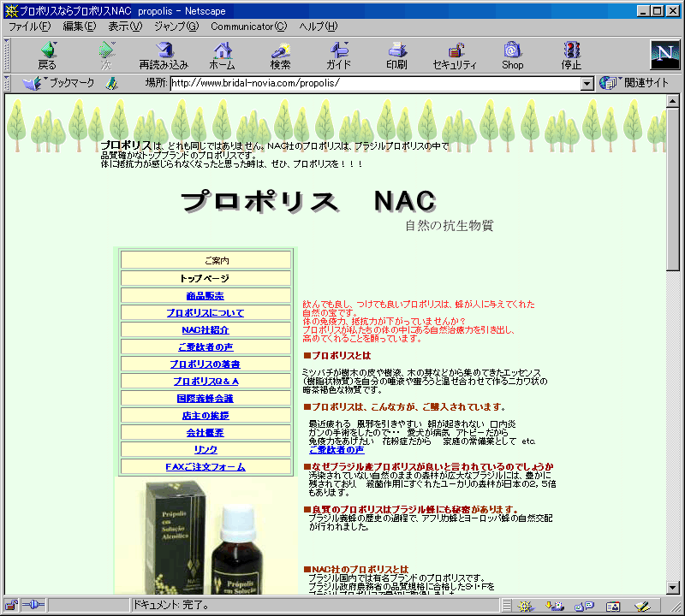Open the リンク page link

205,450
